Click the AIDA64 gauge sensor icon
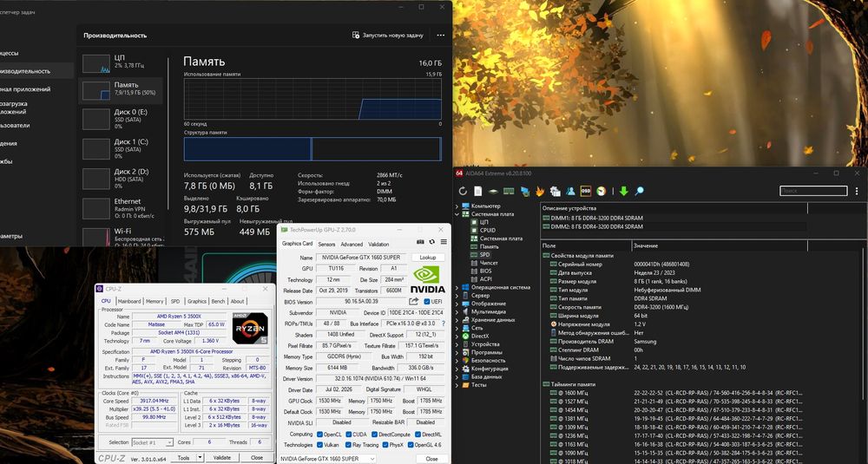Image resolution: width=868 pixels, height=464 pixels. [x=602, y=192]
